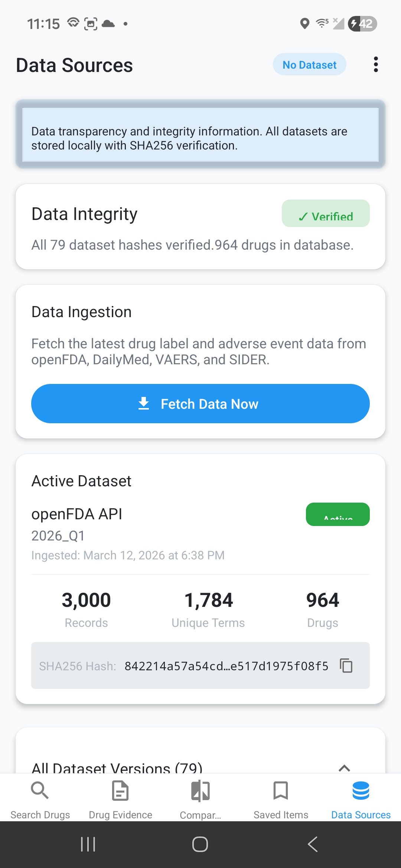
Task: Open the Drug Evidence document icon
Action: (120, 790)
